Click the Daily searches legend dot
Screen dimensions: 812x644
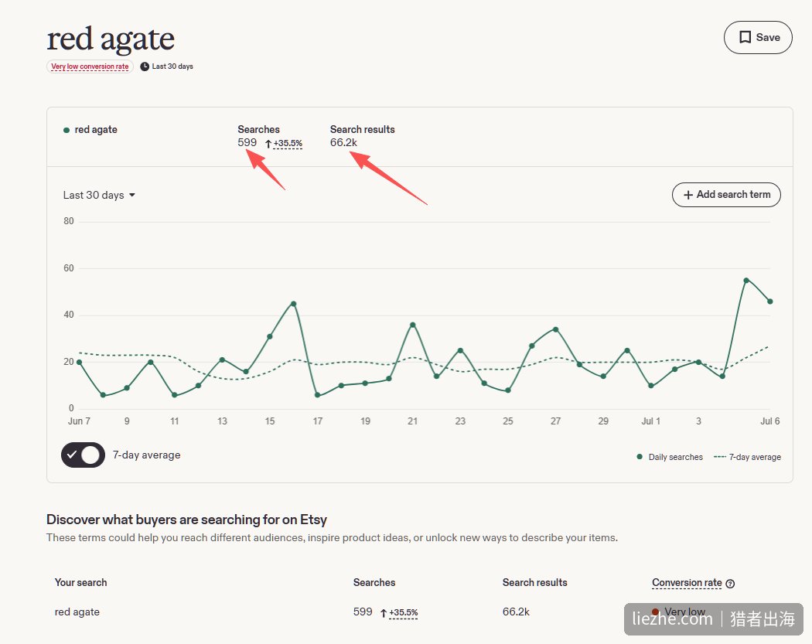pos(640,457)
